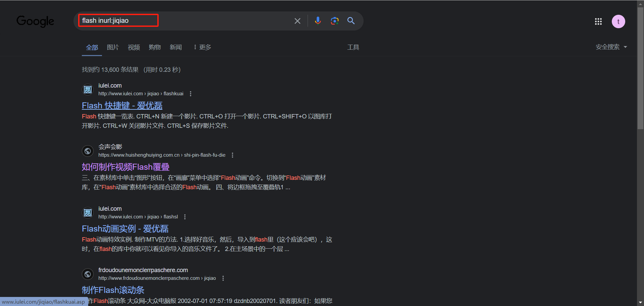This screenshot has height=306, width=644.
Task: Open the Flash 快捷键 - 爱优磊 link
Action: [x=122, y=105]
